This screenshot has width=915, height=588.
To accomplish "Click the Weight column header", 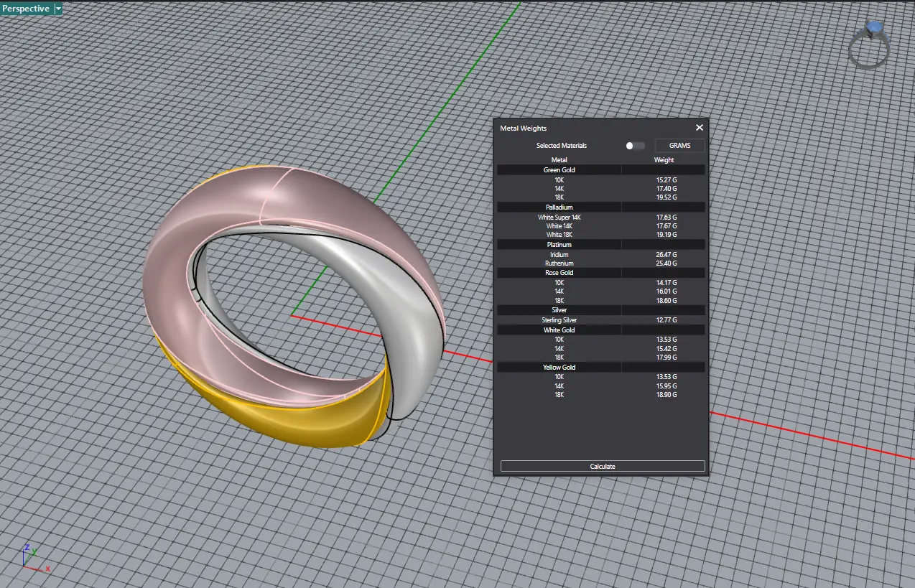I will (664, 160).
